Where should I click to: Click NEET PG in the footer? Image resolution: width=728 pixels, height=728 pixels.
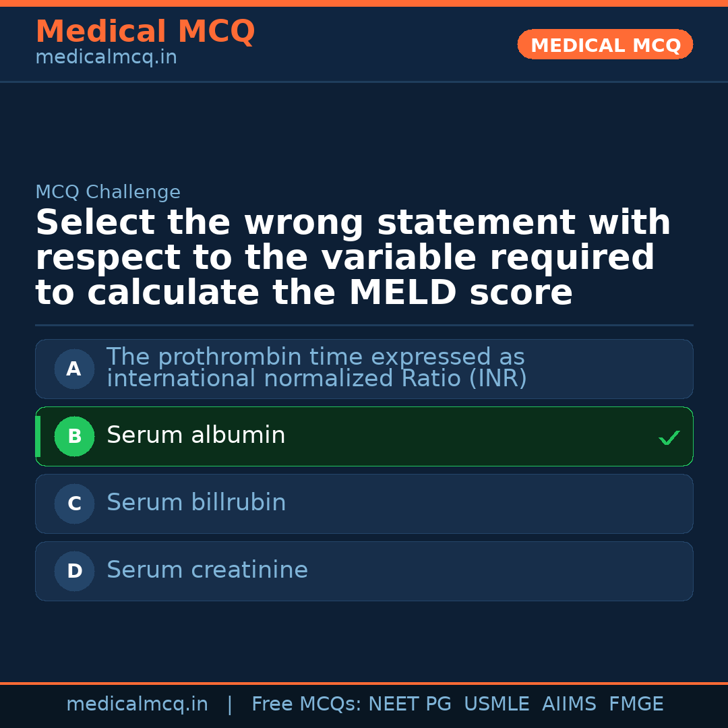409,703
